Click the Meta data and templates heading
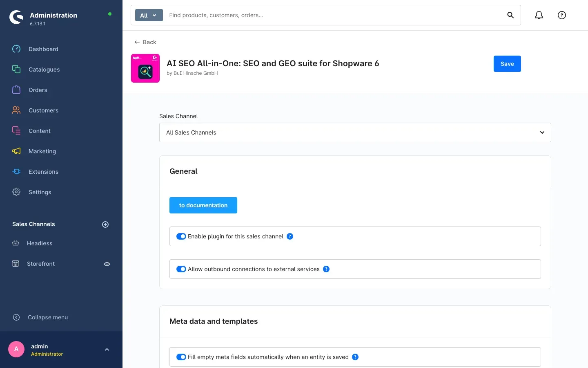Screen dimensions: 588x368 coord(214,321)
